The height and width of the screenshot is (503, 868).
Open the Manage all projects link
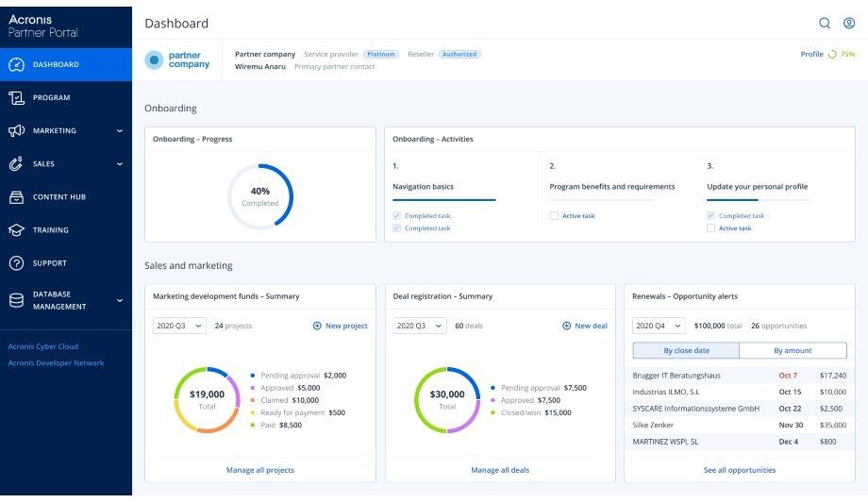coord(260,470)
